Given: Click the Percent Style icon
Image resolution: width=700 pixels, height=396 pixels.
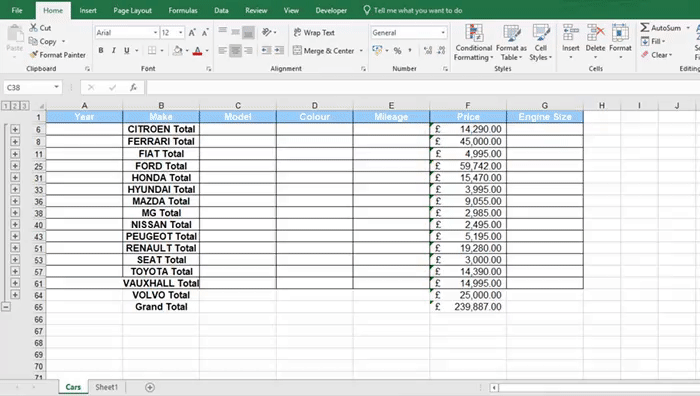Looking at the screenshot, I should pos(397,50).
